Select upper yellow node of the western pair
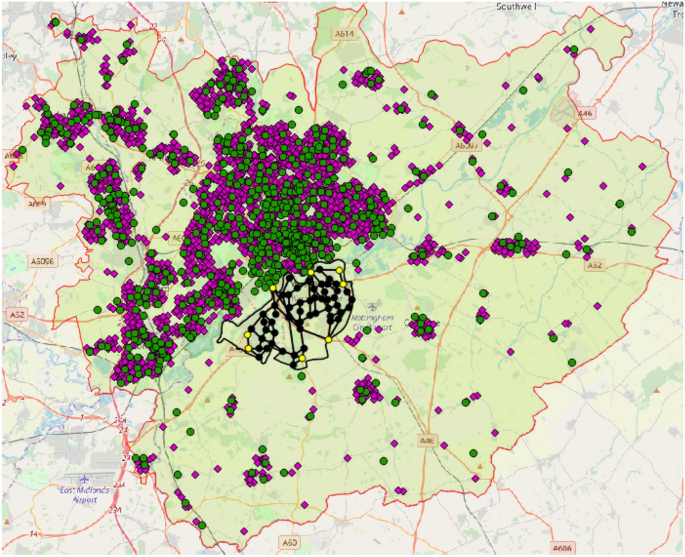 (247, 335)
